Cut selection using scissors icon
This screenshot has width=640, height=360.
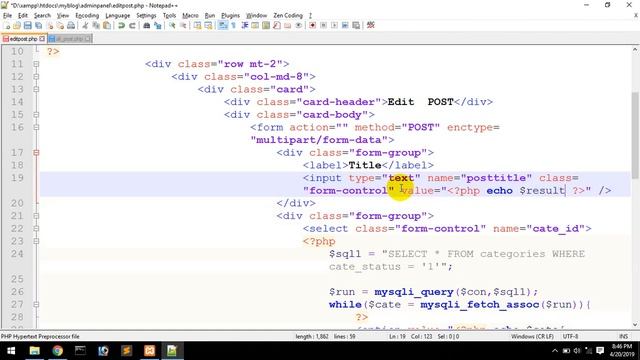tap(85, 25)
